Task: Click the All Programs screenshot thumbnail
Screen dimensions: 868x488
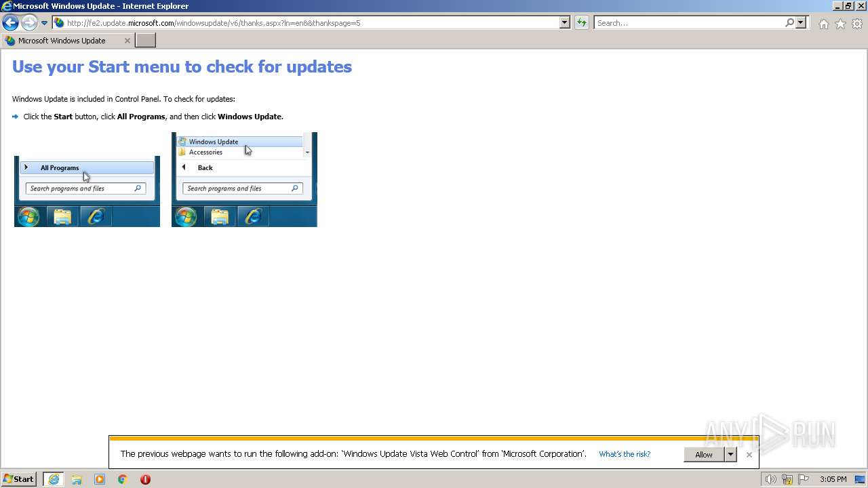Action: 87,191
